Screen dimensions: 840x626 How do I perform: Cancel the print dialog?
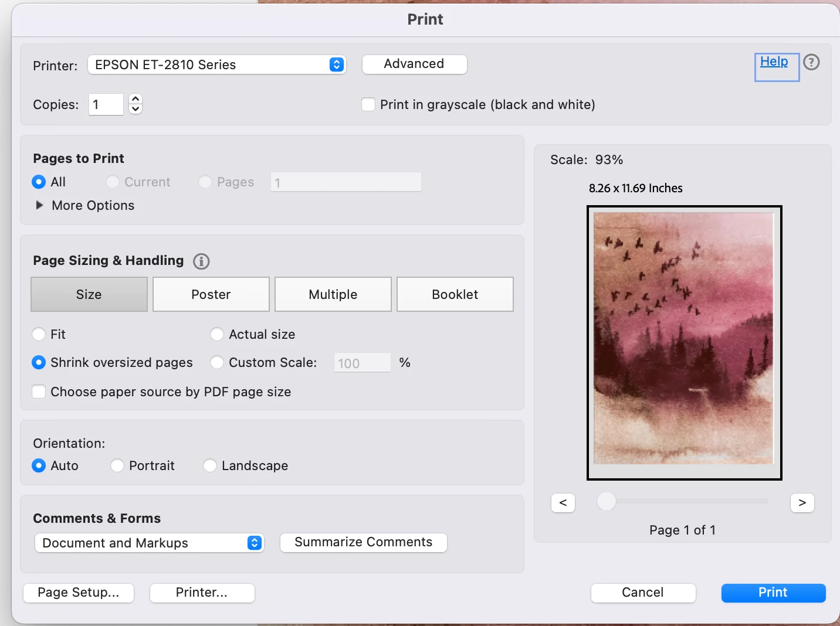coord(643,593)
